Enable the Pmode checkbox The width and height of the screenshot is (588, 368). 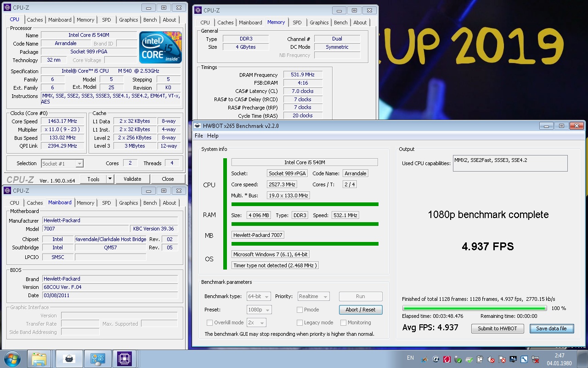300,310
